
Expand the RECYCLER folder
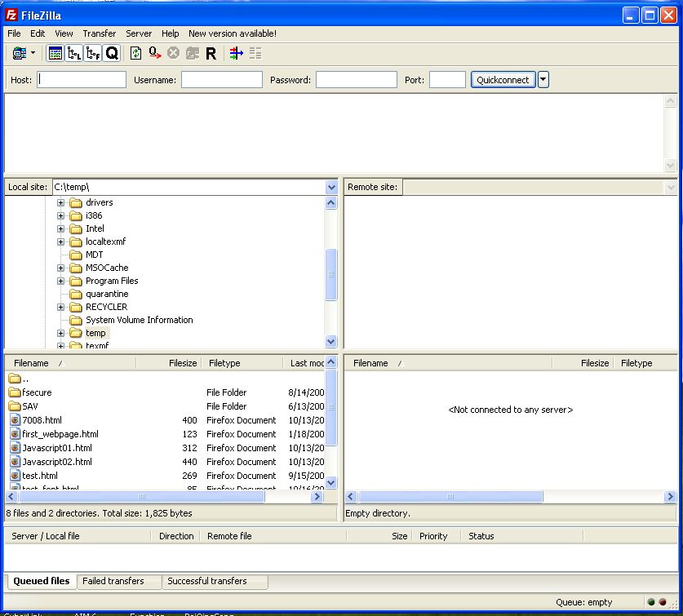tap(60, 308)
